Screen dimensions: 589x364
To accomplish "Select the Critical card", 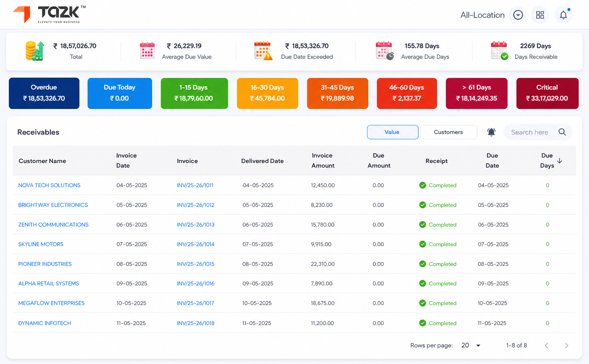I will tap(547, 93).
